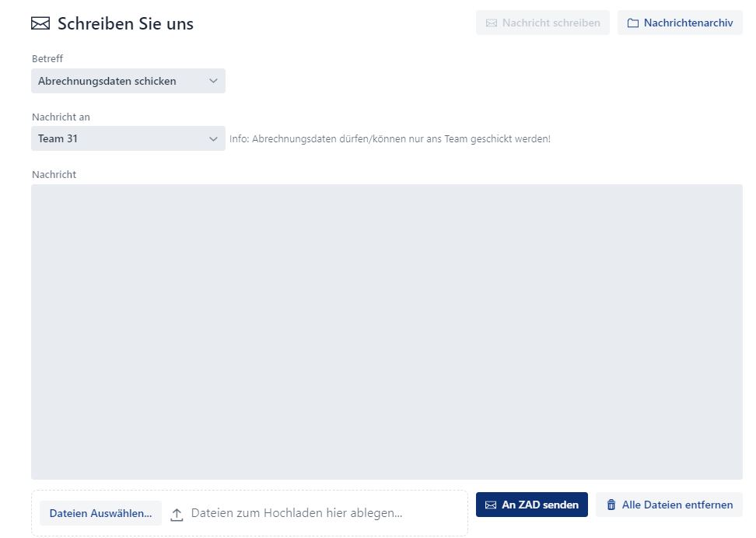Image resolution: width=756 pixels, height=538 pixels.
Task: Expand the Betreff dropdown chevron
Action: click(213, 81)
